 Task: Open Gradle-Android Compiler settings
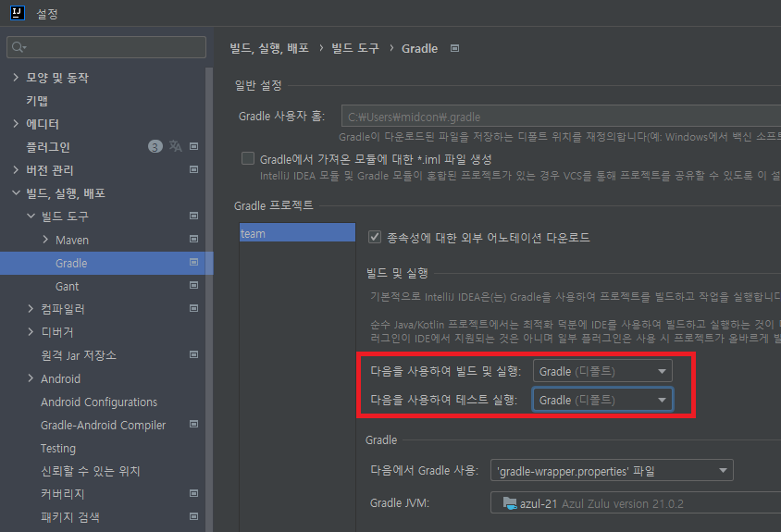pos(103,425)
